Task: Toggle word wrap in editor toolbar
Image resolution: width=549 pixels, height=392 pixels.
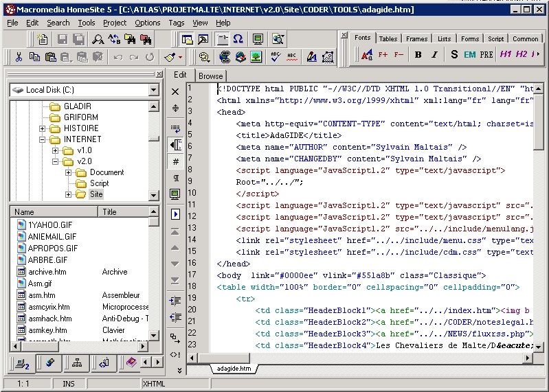Action: point(175,127)
